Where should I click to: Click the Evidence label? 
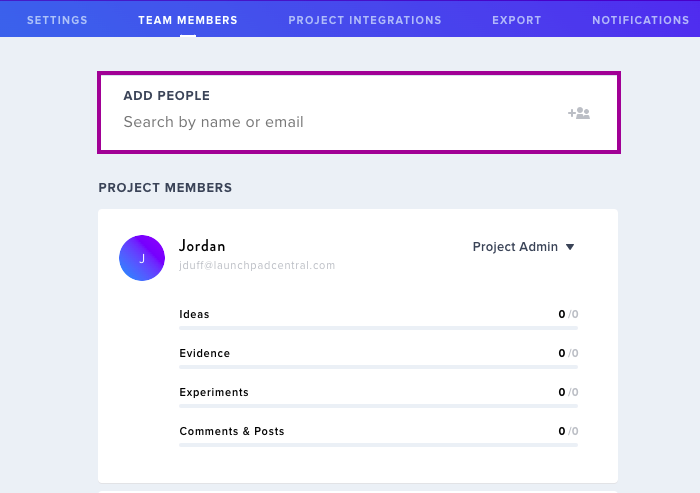coord(204,353)
